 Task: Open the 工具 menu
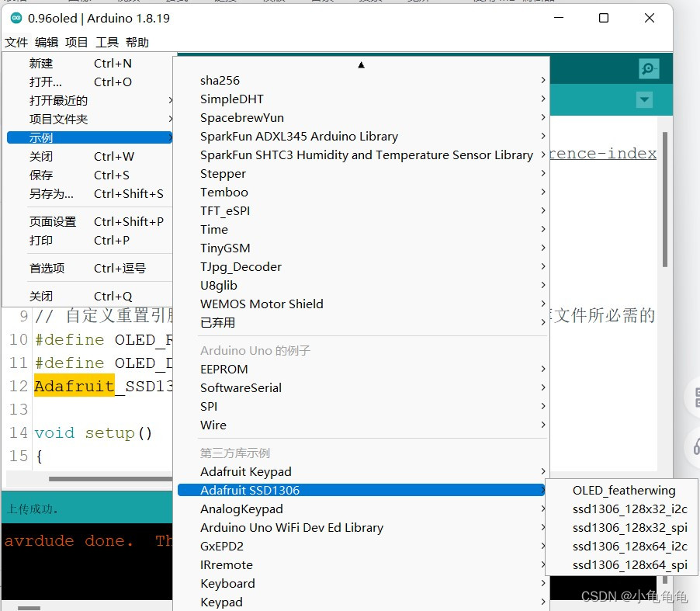point(106,43)
